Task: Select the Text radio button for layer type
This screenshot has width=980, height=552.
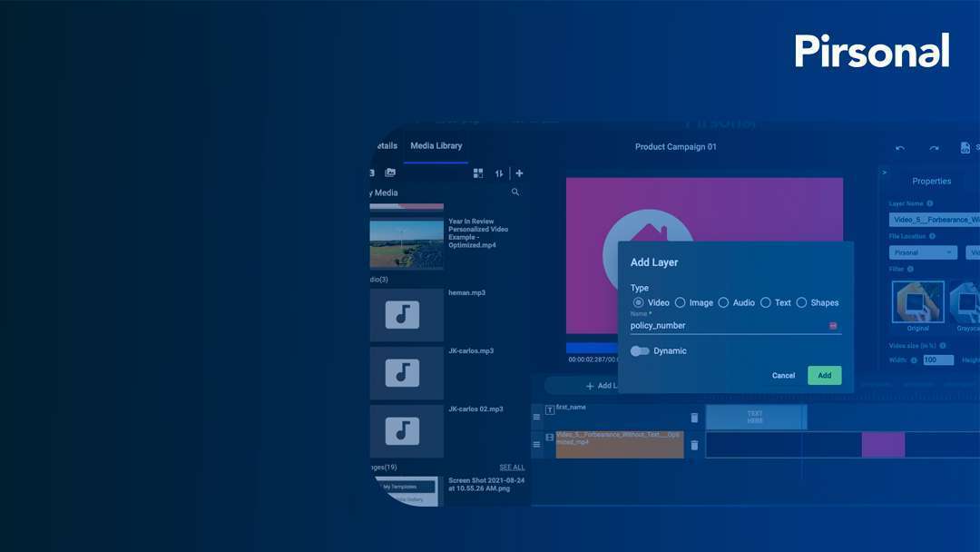Action: (x=765, y=302)
